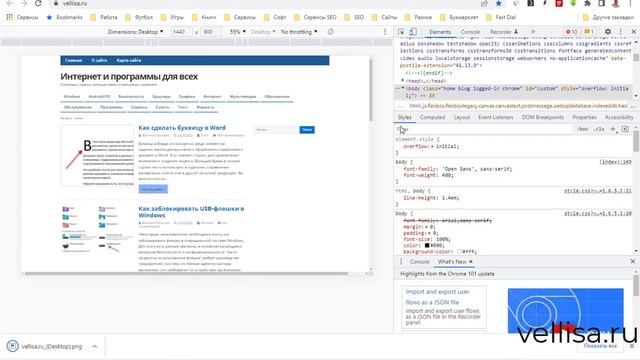Viewport: 640px width, 360px height.
Task: Open the Accessibility pane tab
Action: (619, 118)
